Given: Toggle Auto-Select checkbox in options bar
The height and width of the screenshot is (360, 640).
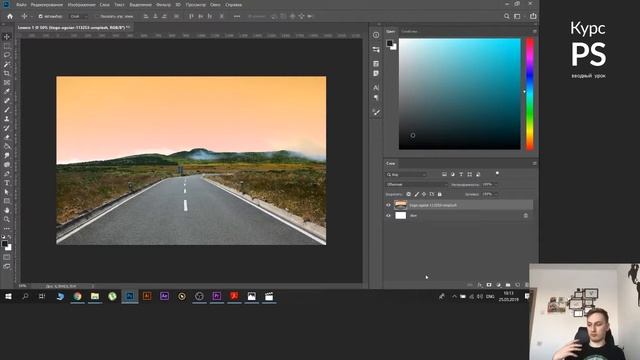Looking at the screenshot, I should 40,16.
